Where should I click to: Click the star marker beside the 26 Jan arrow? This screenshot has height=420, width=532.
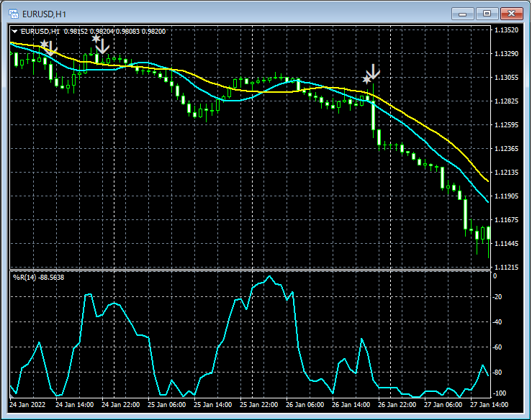coord(366,78)
